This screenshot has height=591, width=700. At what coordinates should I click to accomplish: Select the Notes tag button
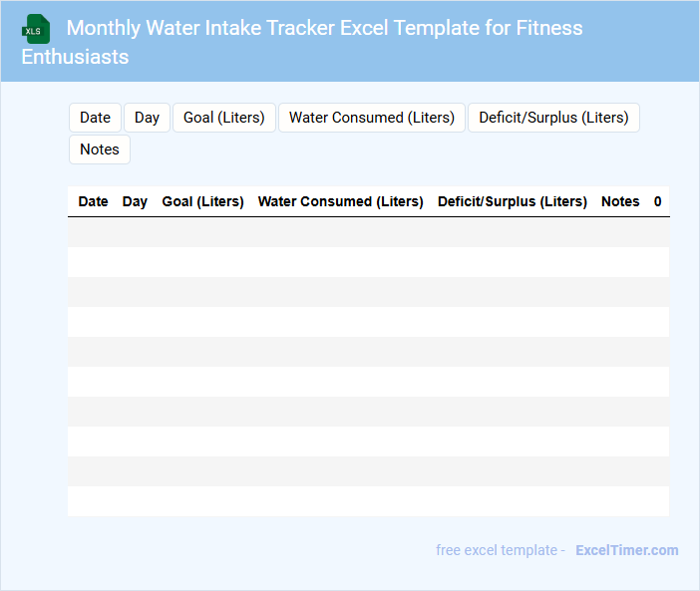[x=100, y=149]
